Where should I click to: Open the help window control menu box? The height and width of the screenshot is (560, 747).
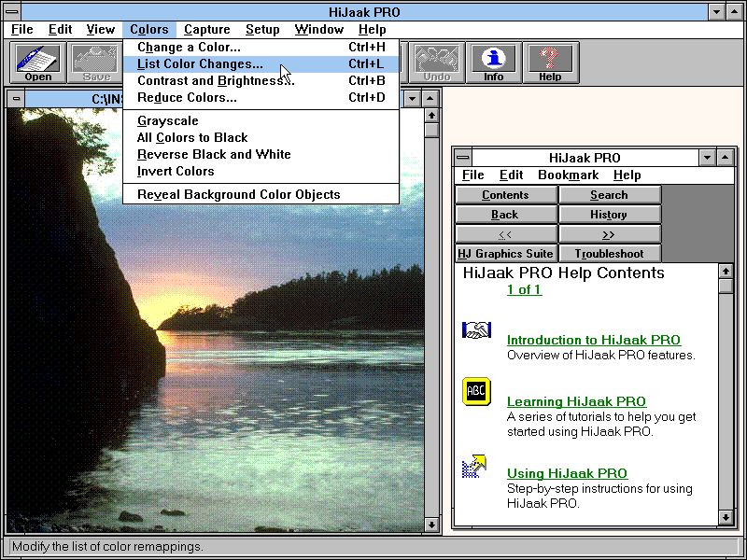coord(462,158)
